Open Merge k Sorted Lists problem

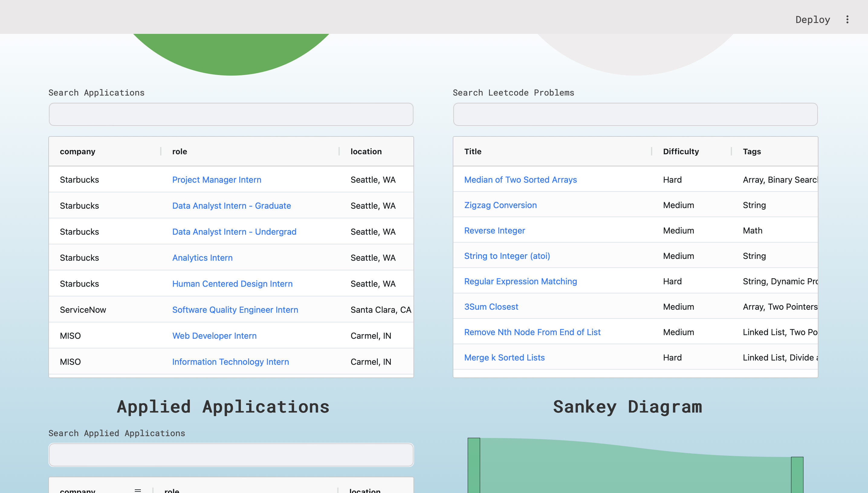(x=504, y=358)
